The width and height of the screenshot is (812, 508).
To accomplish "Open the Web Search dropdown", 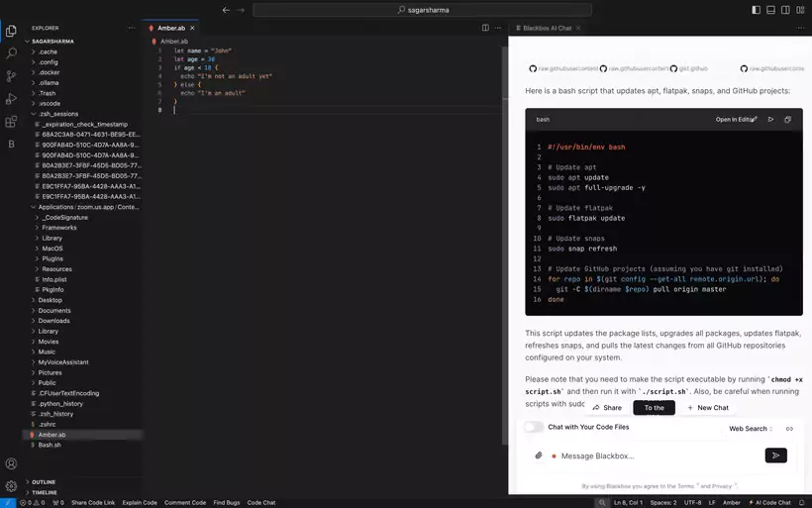I will point(751,429).
